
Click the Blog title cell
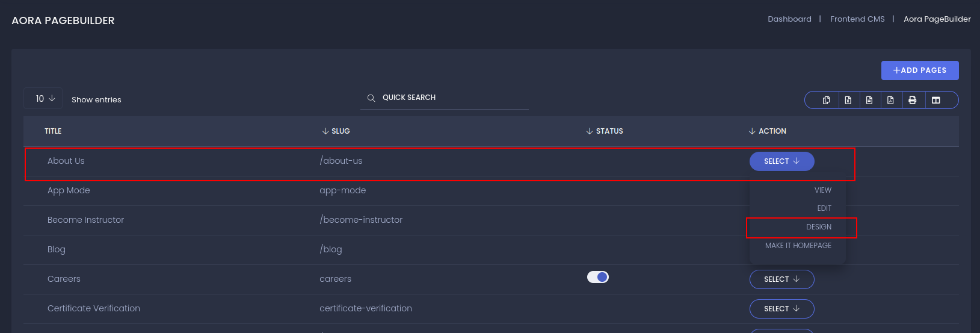click(x=57, y=249)
